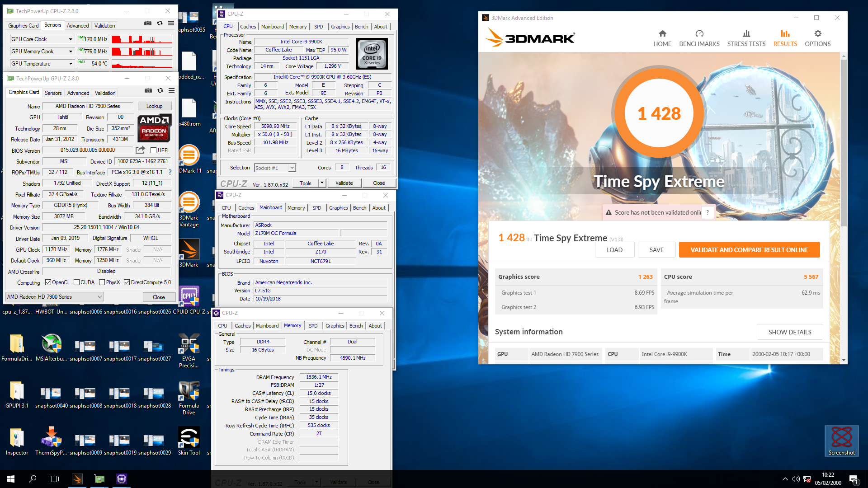The width and height of the screenshot is (868, 488).
Task: Open the Mainboard tab in top CPU-Z
Action: pyautogui.click(x=273, y=27)
